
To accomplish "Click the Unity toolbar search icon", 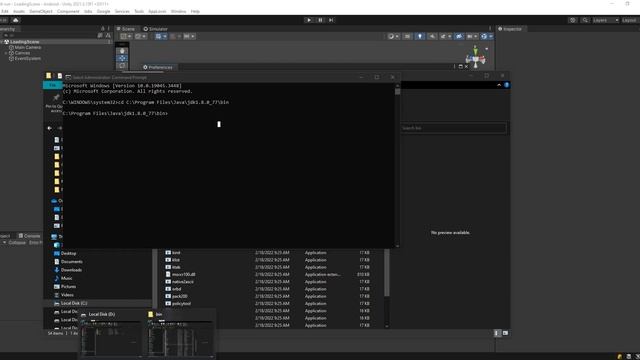I will [585, 20].
